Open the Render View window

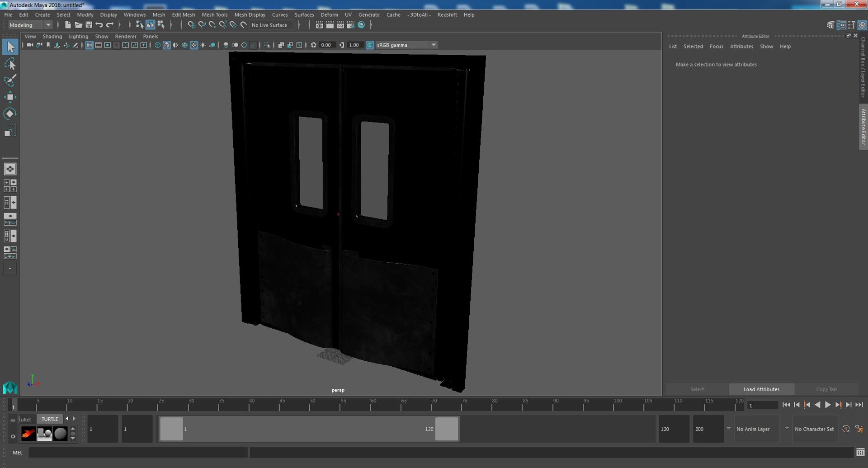(319, 25)
